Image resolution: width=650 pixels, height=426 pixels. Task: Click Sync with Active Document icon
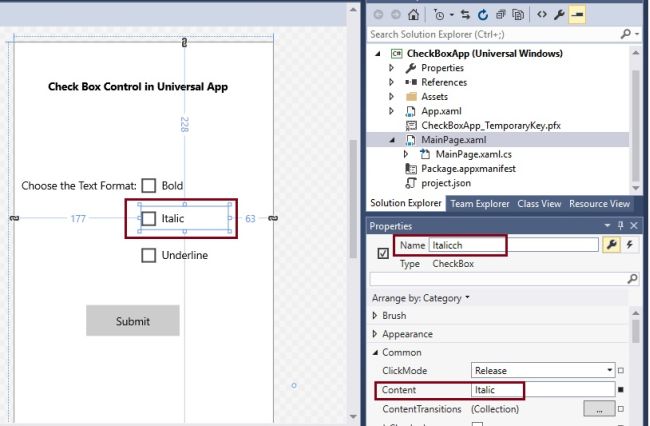coord(465,15)
